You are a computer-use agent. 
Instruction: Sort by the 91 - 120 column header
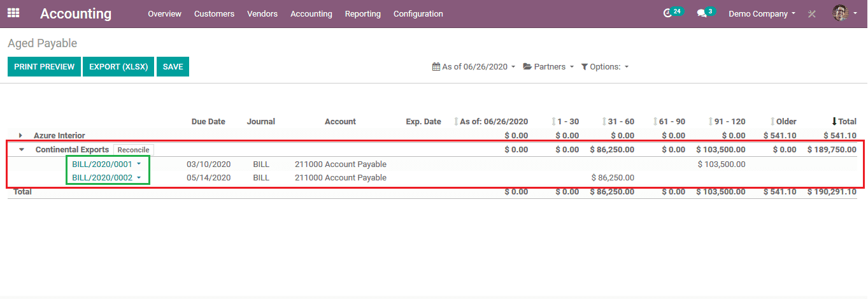pos(727,121)
